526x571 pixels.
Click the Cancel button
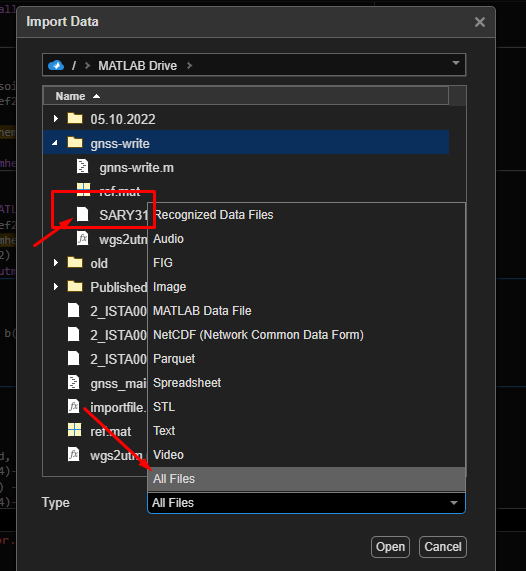coord(443,547)
